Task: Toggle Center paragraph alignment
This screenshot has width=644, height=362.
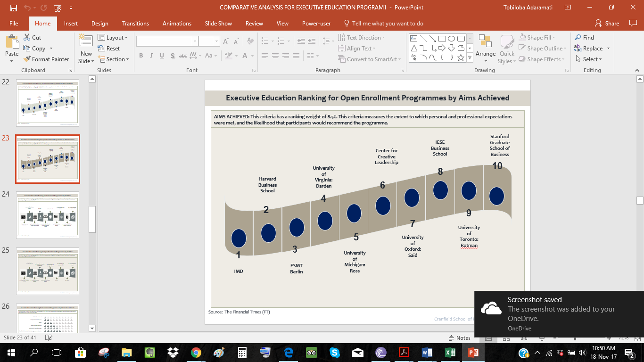Action: point(276,56)
